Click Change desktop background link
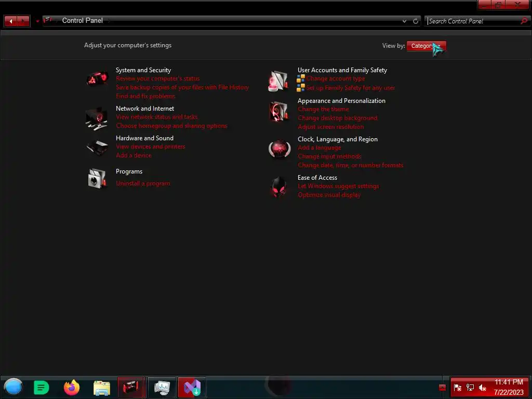Viewport: 532px width, 399px height. point(338,118)
